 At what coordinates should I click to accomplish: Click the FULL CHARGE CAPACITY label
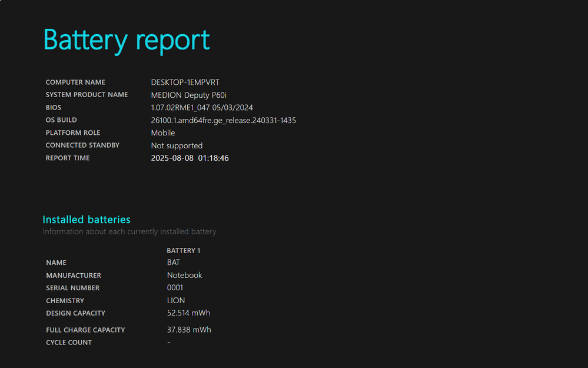(85, 330)
